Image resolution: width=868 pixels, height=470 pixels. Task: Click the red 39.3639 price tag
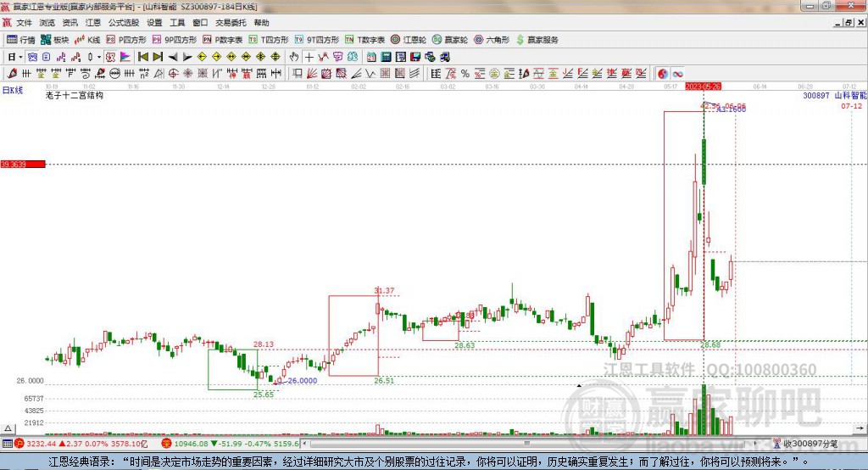23,164
